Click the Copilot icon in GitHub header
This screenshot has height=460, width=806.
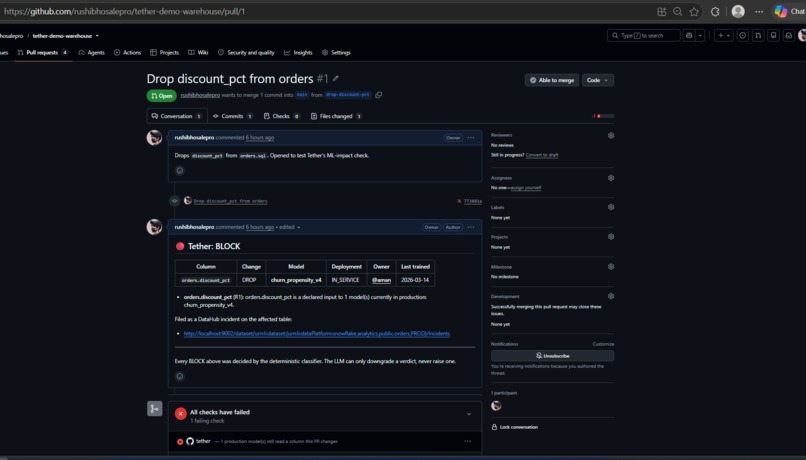pyautogui.click(x=689, y=35)
